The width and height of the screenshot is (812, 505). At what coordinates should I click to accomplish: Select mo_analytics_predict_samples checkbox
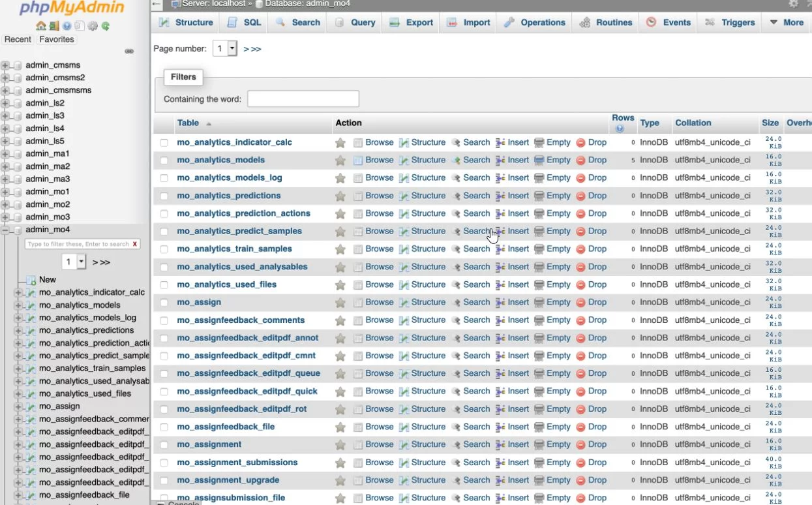pyautogui.click(x=164, y=232)
